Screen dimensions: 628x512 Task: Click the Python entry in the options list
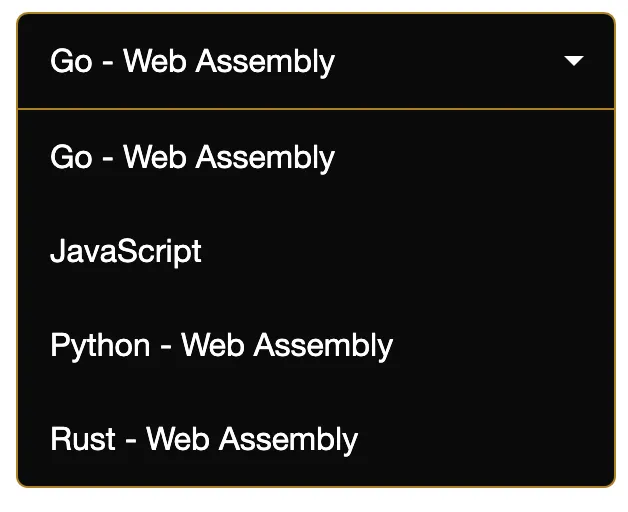[221, 346]
